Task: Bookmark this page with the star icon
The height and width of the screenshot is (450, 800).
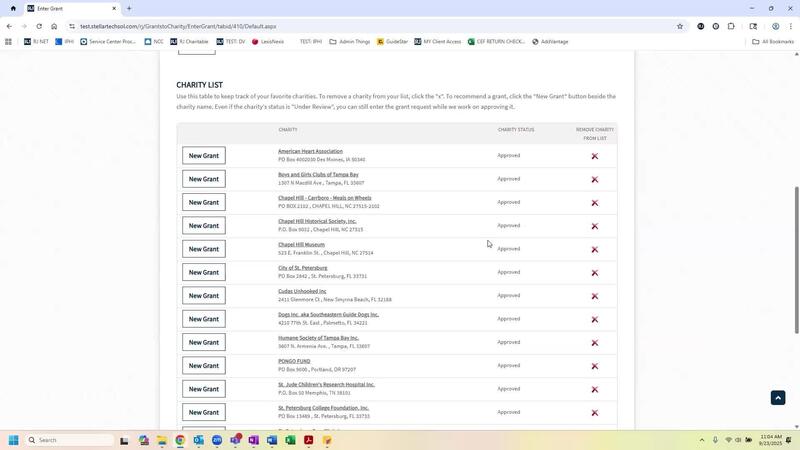Action: (680, 26)
